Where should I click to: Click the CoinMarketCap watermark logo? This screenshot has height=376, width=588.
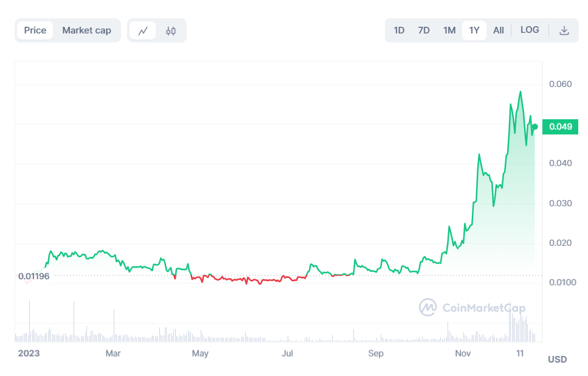[472, 308]
